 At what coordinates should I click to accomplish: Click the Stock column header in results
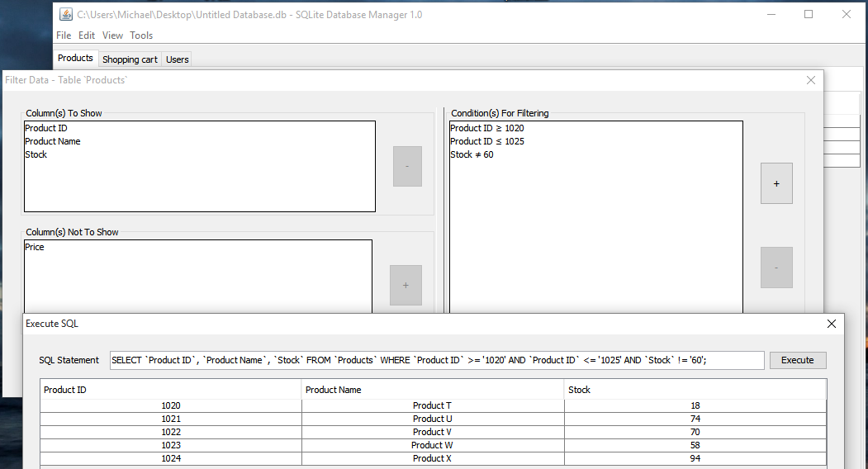(695, 390)
